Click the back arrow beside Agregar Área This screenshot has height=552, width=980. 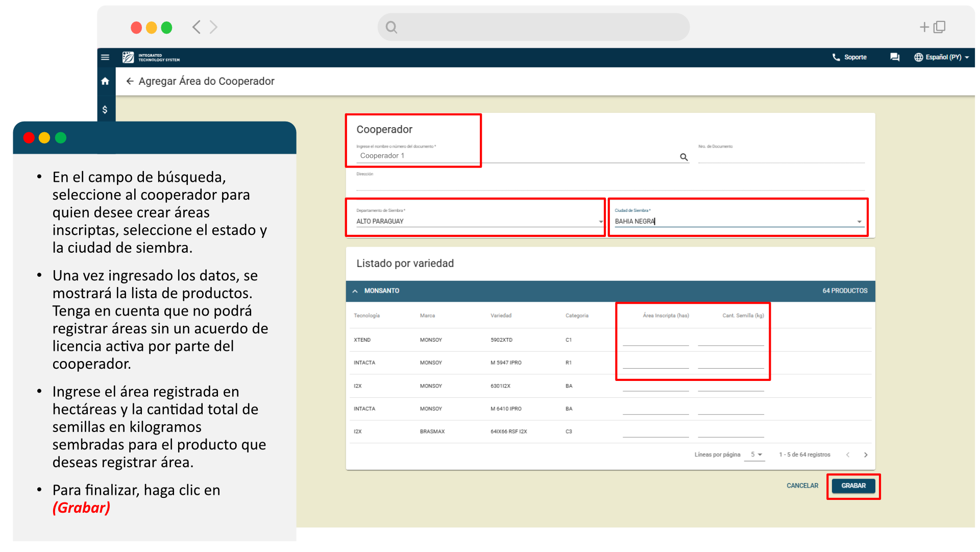pos(130,81)
